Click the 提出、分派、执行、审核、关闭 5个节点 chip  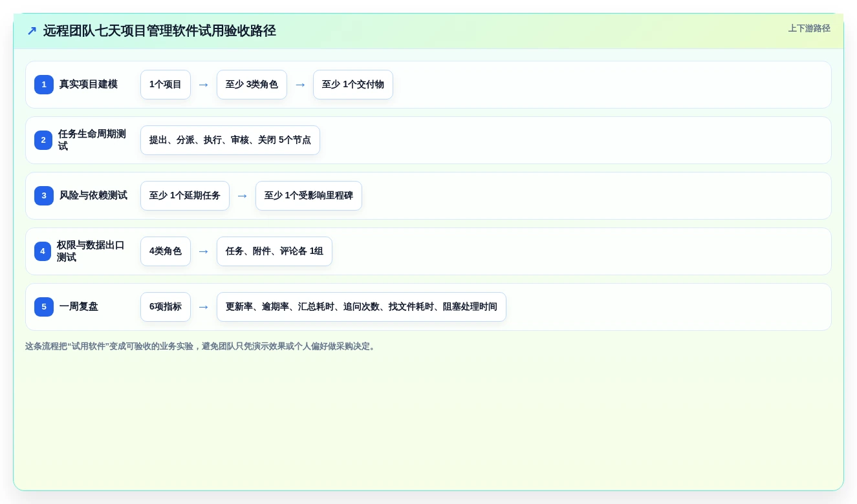[230, 140]
